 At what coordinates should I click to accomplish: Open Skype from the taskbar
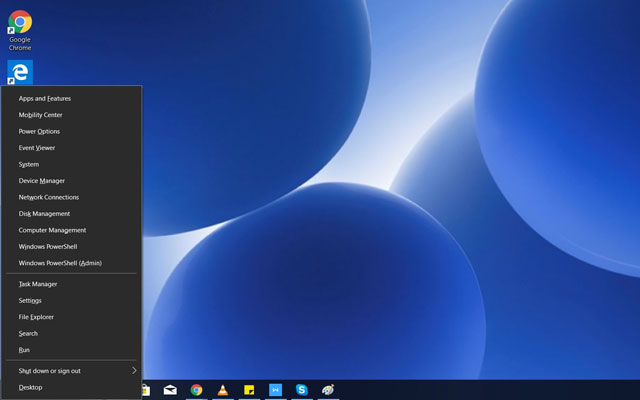301,390
